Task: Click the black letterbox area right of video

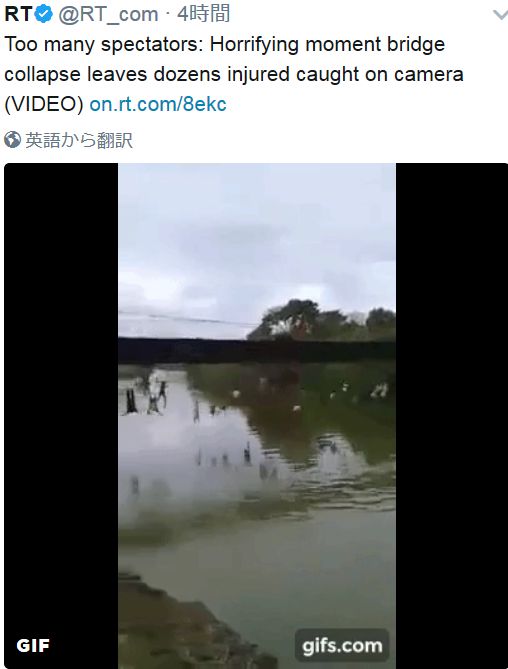Action: pos(452,416)
